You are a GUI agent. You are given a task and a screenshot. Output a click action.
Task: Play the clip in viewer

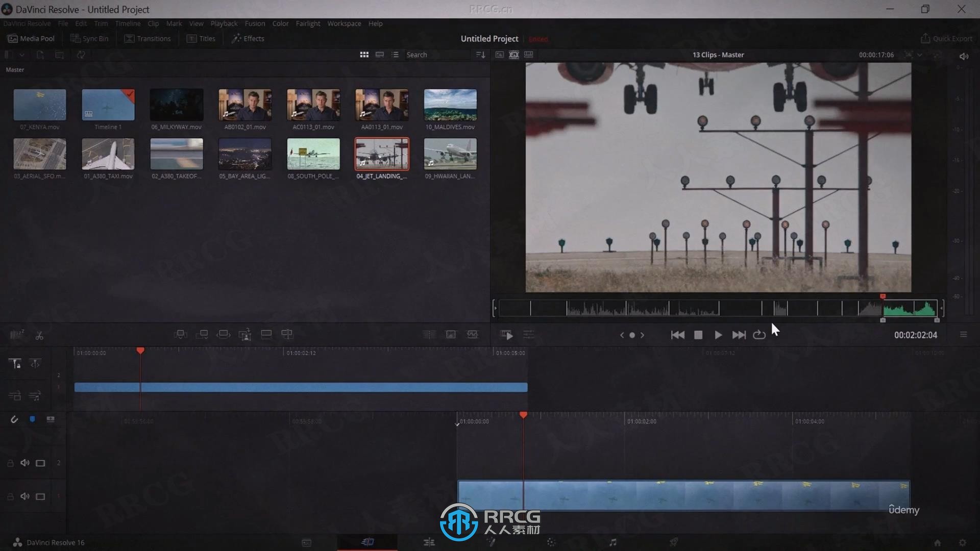click(x=718, y=335)
